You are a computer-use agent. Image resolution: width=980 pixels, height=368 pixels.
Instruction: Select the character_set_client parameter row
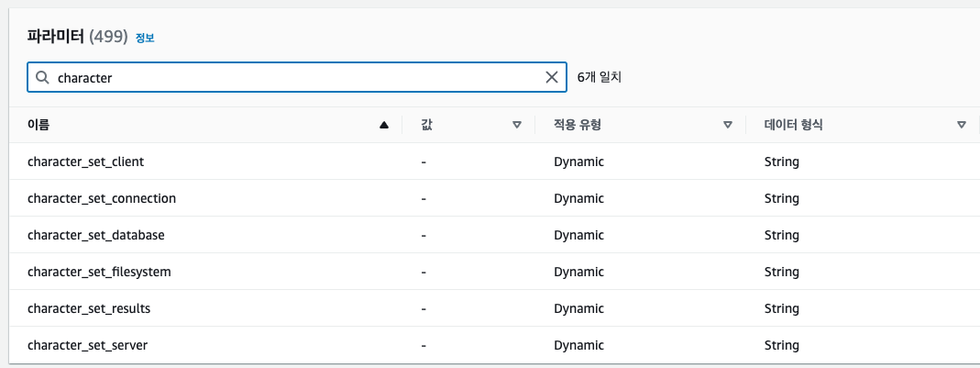(494, 162)
